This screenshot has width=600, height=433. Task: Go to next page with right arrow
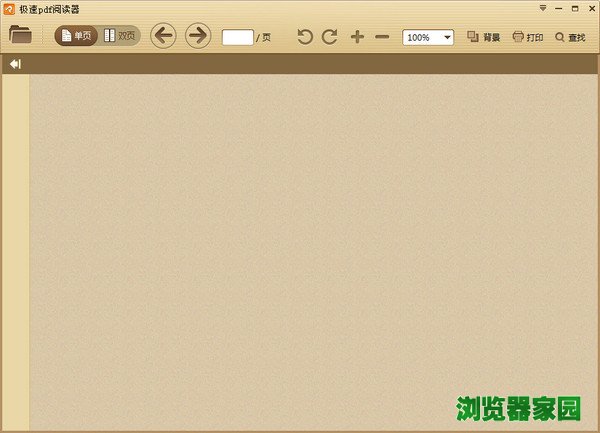click(198, 36)
